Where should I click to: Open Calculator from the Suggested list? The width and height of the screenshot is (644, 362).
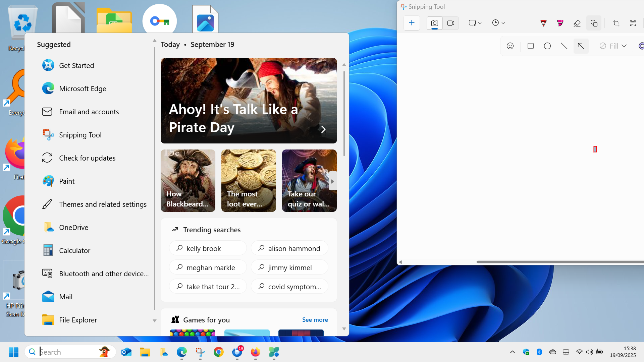(74, 250)
